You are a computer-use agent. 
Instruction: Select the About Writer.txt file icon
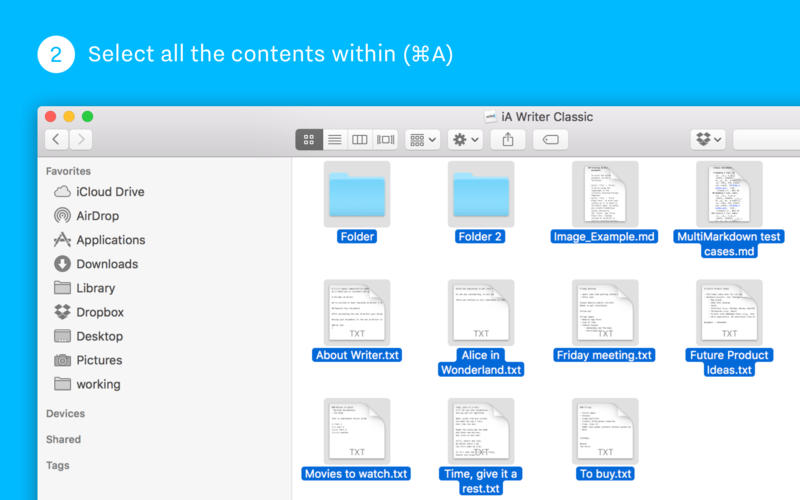tap(357, 313)
